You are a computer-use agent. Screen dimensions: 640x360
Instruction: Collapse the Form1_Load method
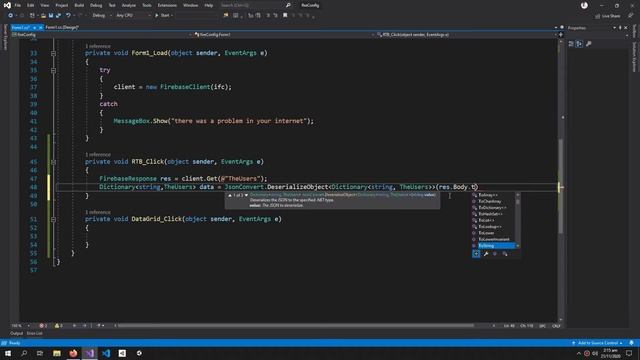53,53
